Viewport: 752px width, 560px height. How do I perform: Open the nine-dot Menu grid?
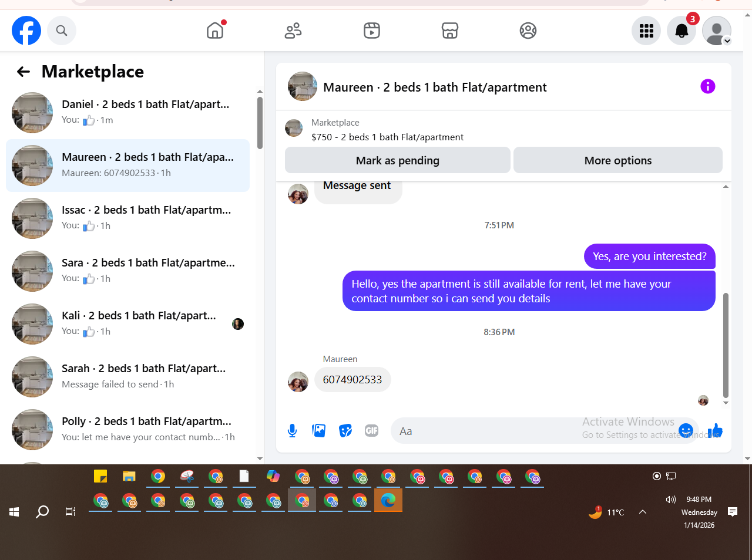tap(646, 31)
